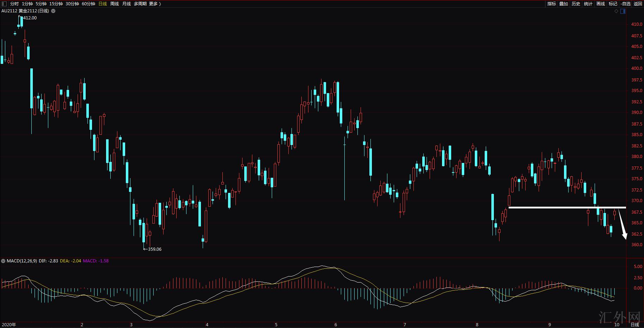The height and width of the screenshot is (328, 644).
Task: Click the 359.06 low price label
Action: (155, 249)
